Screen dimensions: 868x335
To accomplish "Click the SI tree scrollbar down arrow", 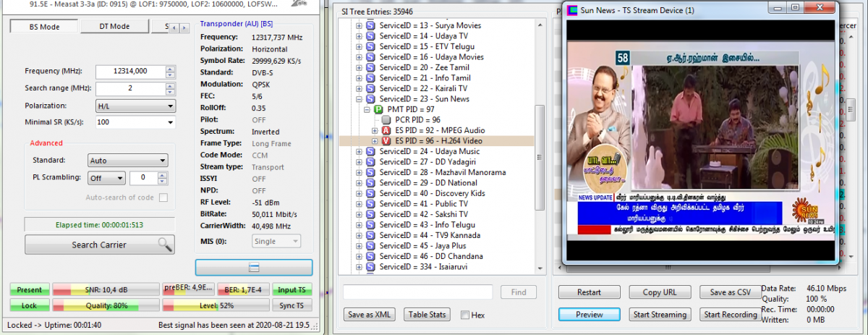I will (540, 269).
